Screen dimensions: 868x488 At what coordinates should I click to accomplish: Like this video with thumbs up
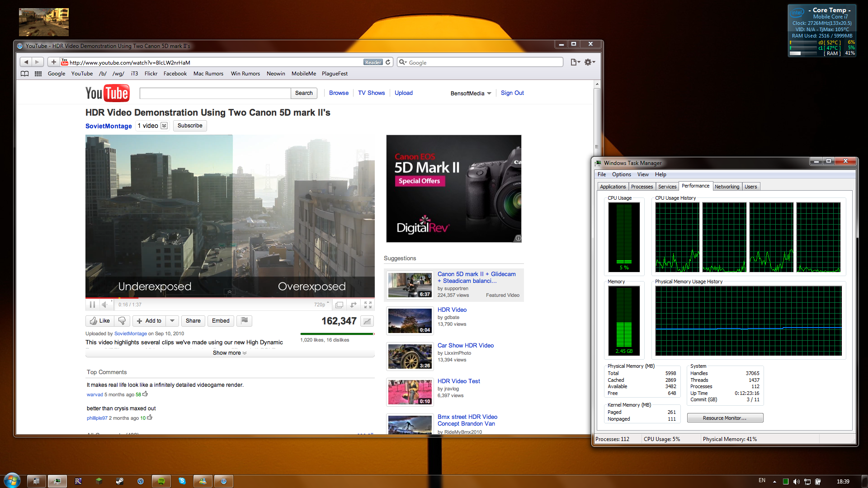(x=99, y=321)
